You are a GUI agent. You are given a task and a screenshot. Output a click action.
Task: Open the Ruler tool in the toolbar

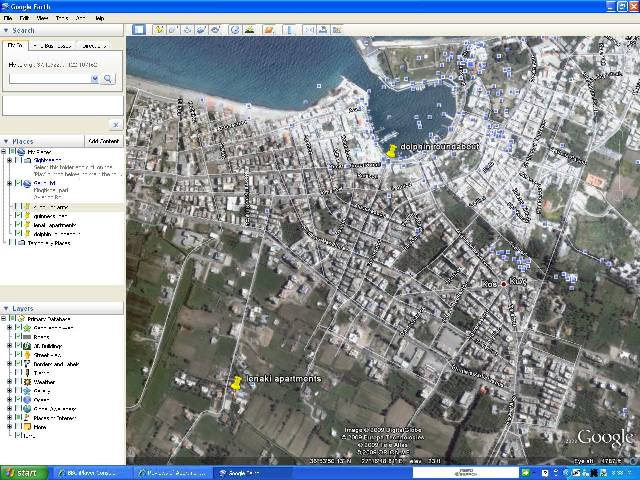289,29
